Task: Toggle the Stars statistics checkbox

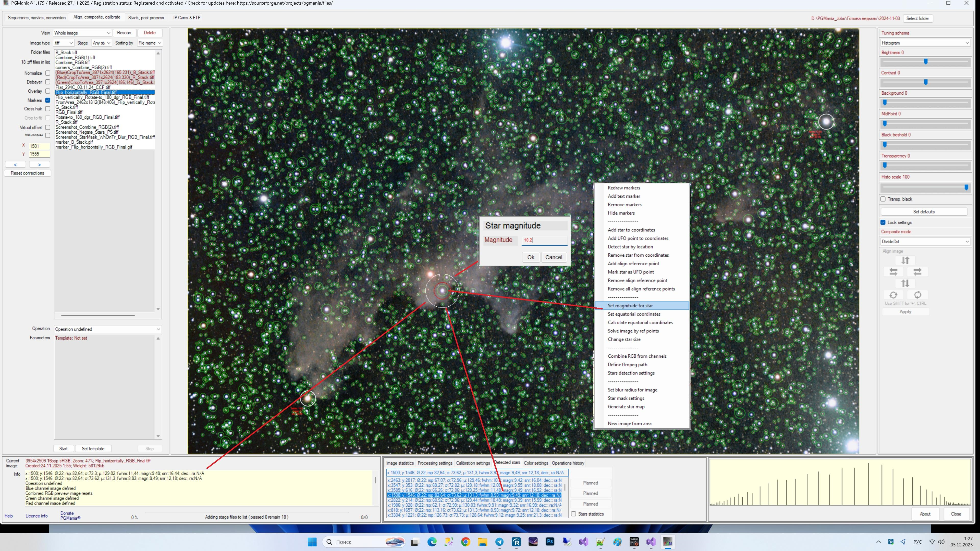Action: coord(573,514)
